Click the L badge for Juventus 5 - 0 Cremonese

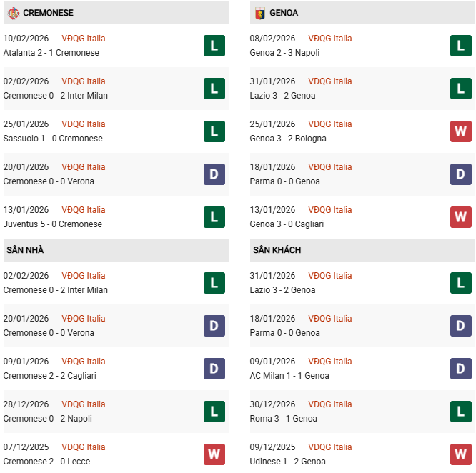click(214, 217)
